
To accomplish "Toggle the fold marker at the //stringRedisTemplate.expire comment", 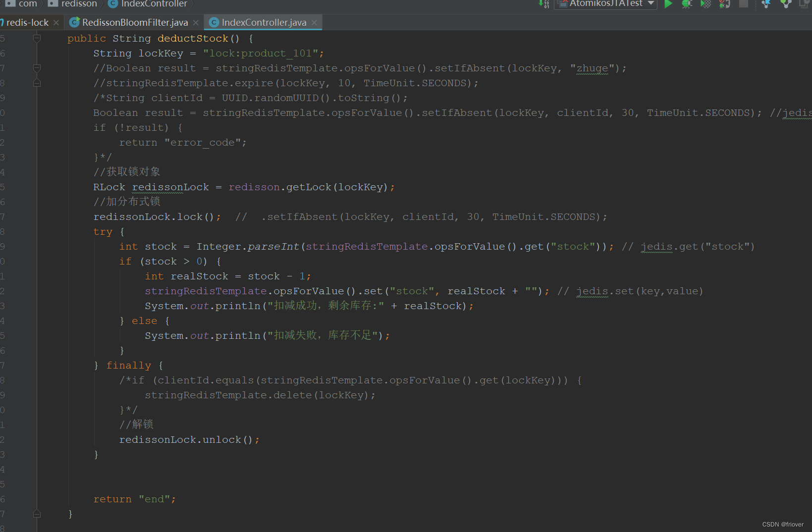I will click(37, 83).
